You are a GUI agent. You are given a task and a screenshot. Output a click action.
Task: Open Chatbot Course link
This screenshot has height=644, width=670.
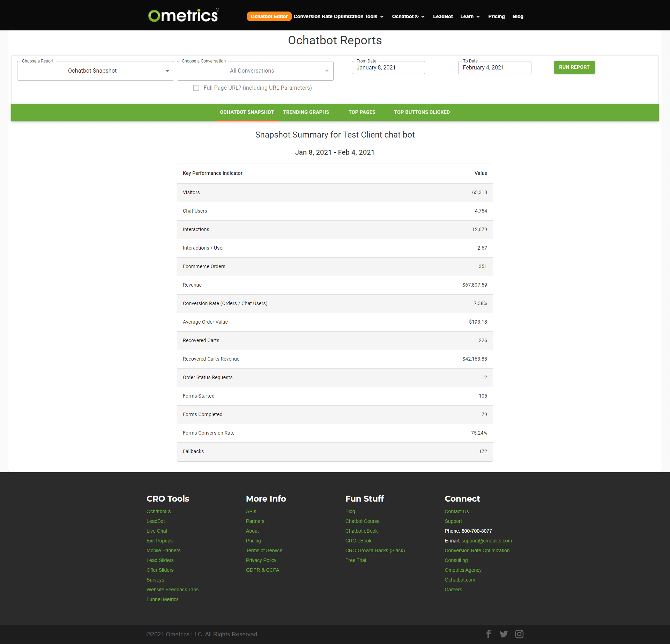[362, 521]
